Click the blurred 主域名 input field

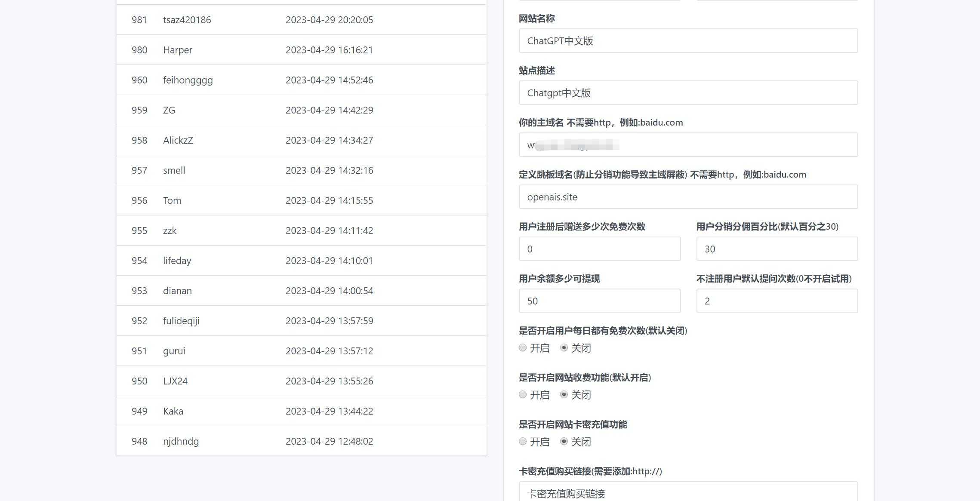(x=687, y=144)
